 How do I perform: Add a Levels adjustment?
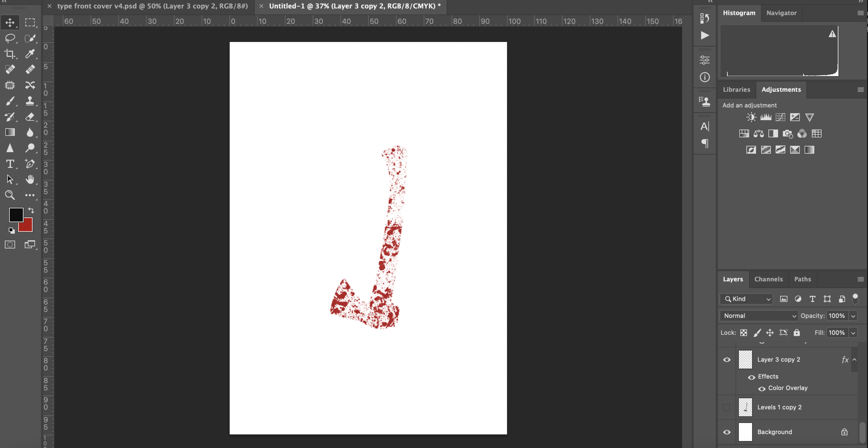766,117
